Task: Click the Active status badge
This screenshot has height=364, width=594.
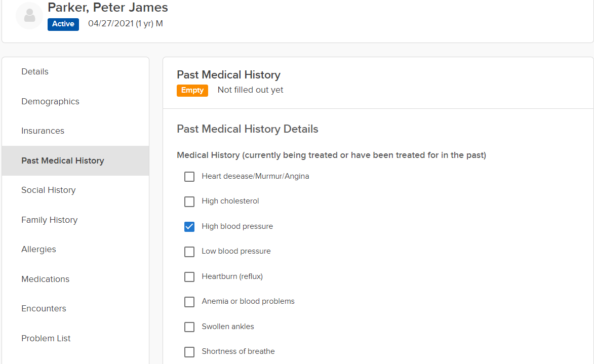Action: coord(63,24)
